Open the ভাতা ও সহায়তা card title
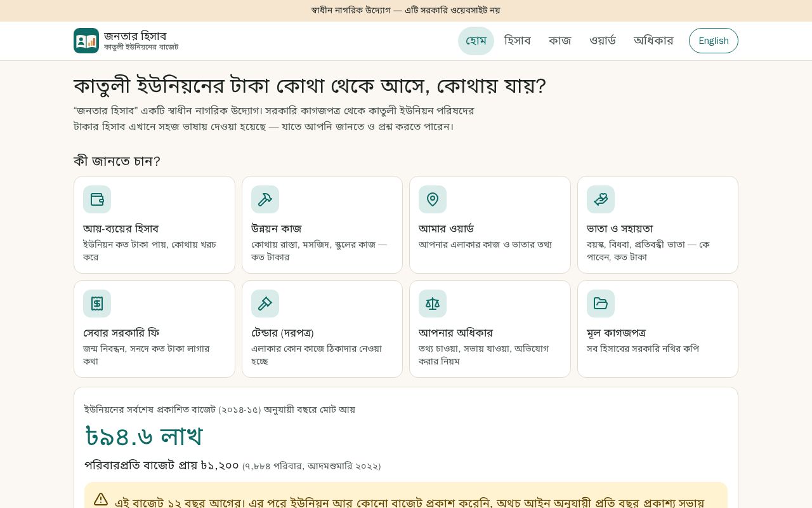 [x=620, y=229]
